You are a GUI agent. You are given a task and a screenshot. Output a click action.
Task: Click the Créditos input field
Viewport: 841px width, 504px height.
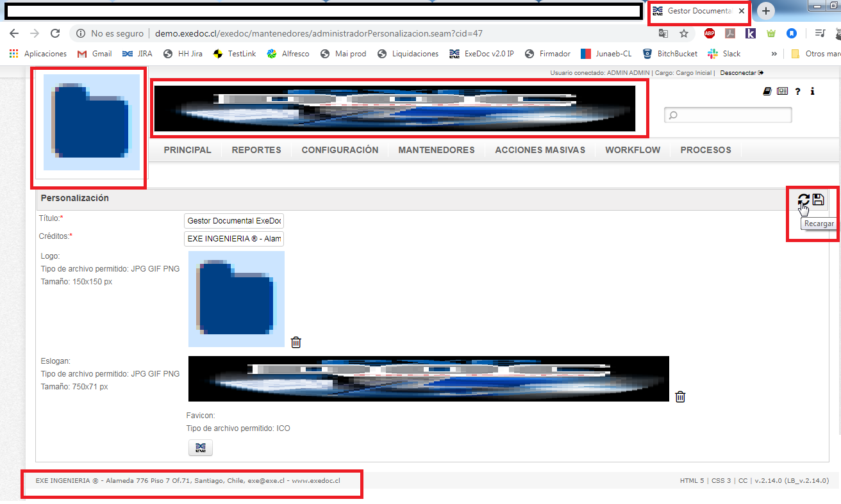(x=234, y=239)
